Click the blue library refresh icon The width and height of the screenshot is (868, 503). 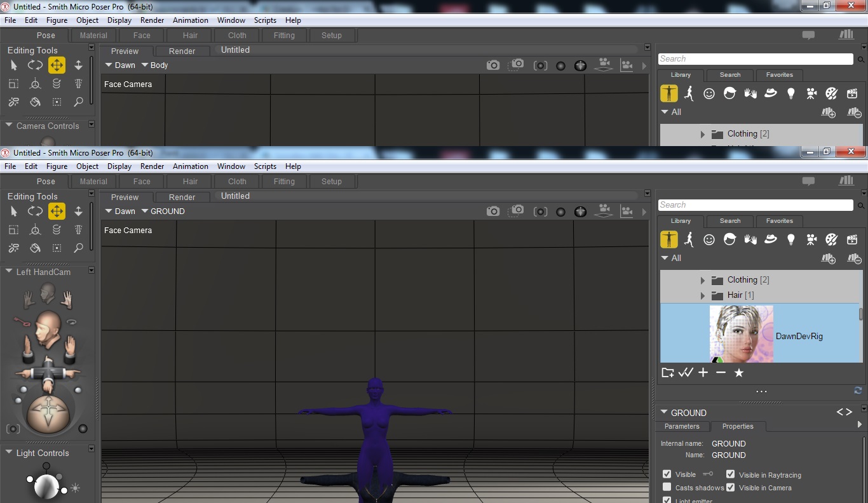(x=858, y=391)
